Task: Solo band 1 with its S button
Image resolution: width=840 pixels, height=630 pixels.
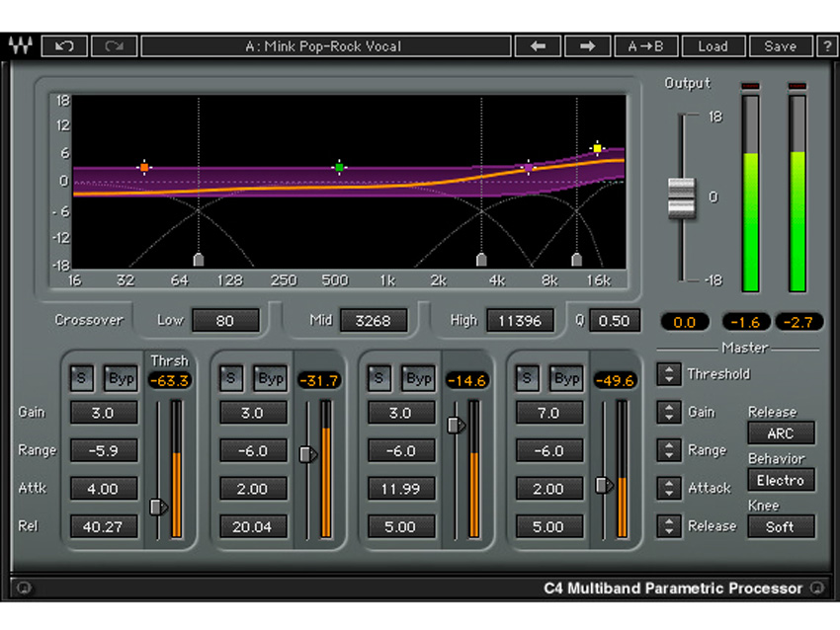Action: click(81, 378)
